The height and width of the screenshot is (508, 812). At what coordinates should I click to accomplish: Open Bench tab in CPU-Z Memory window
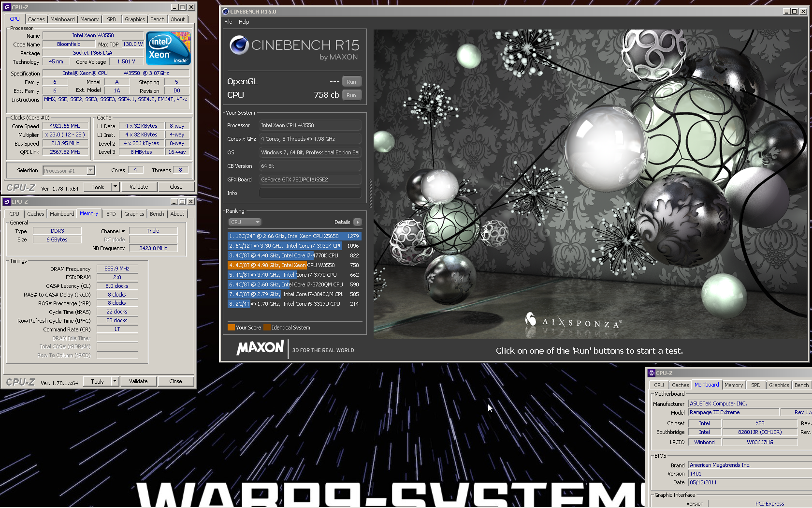[157, 214]
